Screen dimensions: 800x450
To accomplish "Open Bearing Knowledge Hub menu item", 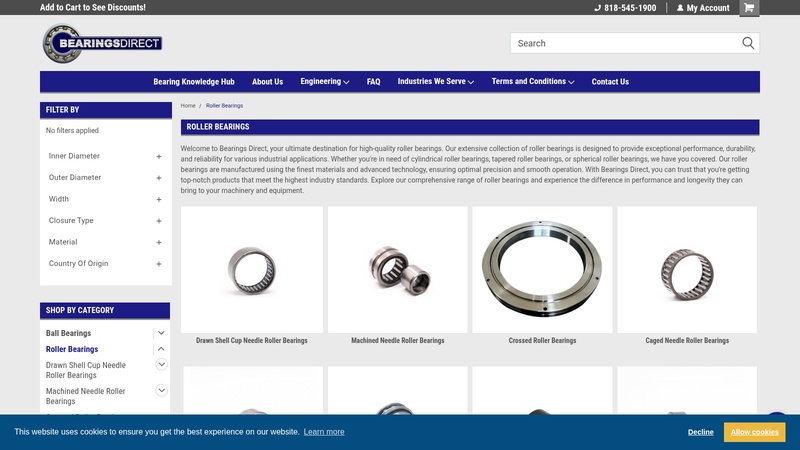I will pos(194,82).
